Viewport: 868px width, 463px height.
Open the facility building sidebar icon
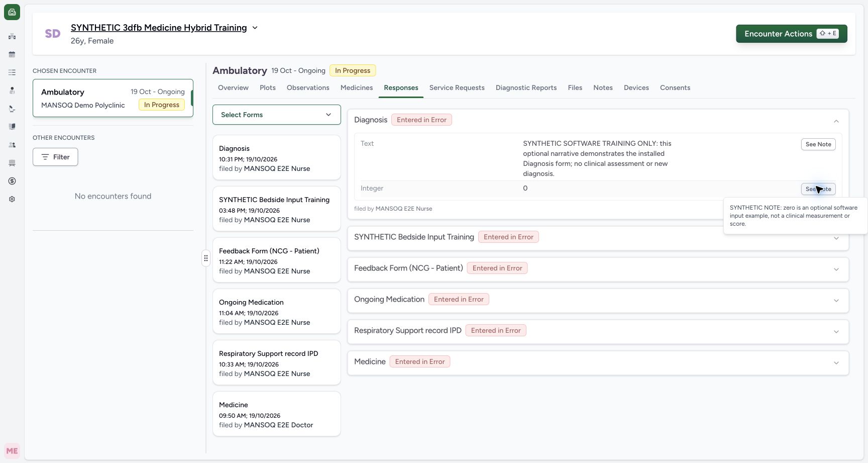point(12,36)
